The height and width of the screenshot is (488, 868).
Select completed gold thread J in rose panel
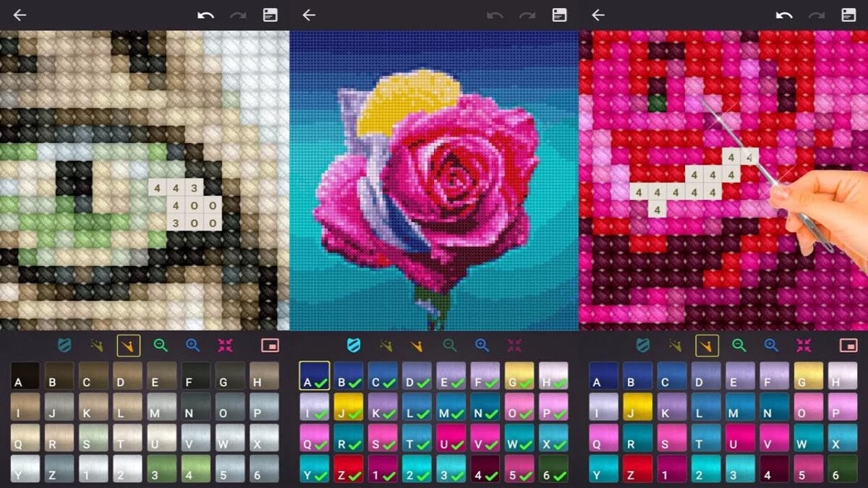pos(349,407)
